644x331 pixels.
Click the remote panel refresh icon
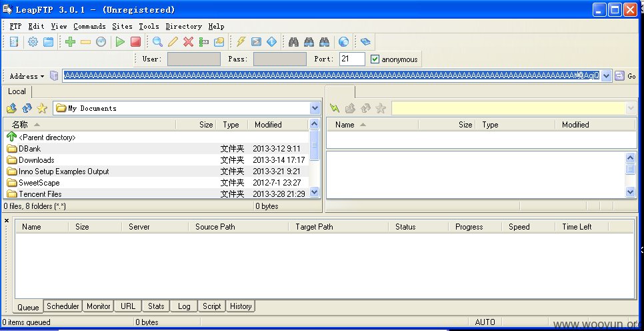pos(365,108)
